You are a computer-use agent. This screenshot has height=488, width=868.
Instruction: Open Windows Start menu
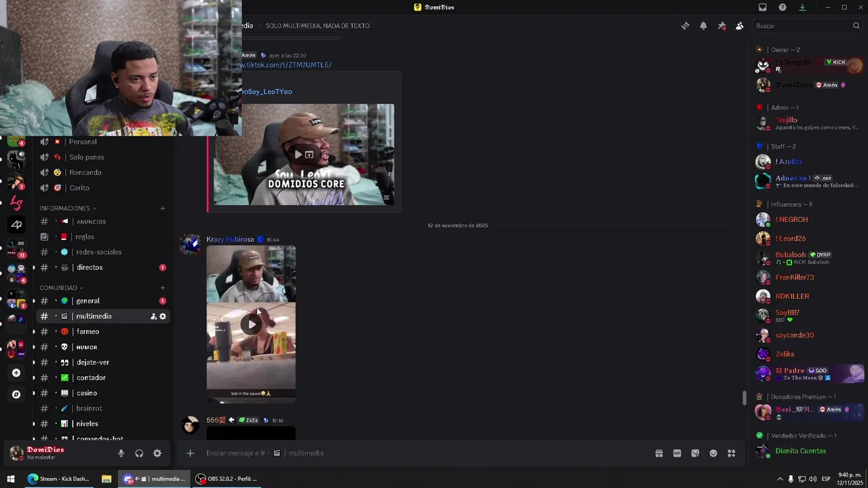11,479
